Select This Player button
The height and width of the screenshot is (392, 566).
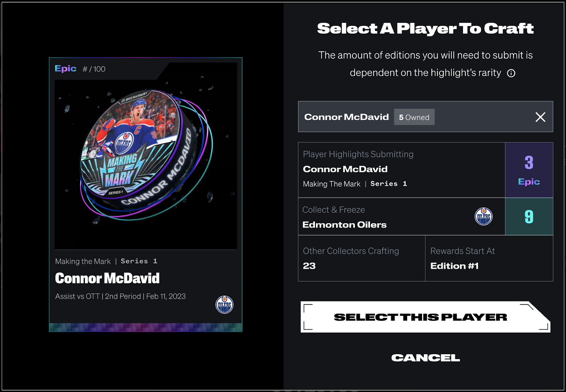[x=426, y=317]
